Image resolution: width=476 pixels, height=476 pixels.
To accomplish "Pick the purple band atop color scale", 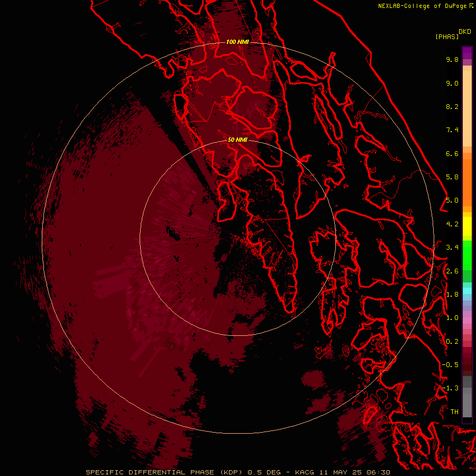I will [x=467, y=53].
